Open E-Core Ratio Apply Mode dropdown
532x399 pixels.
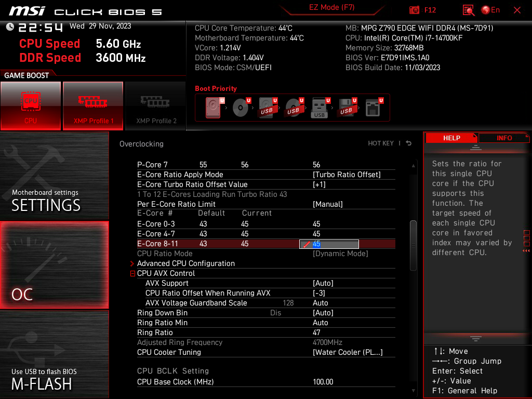347,175
